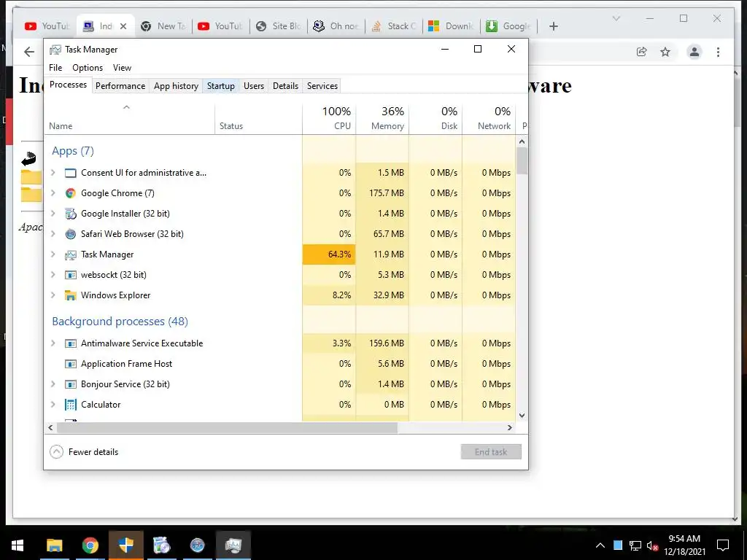Sort by the Name column header

click(x=130, y=118)
